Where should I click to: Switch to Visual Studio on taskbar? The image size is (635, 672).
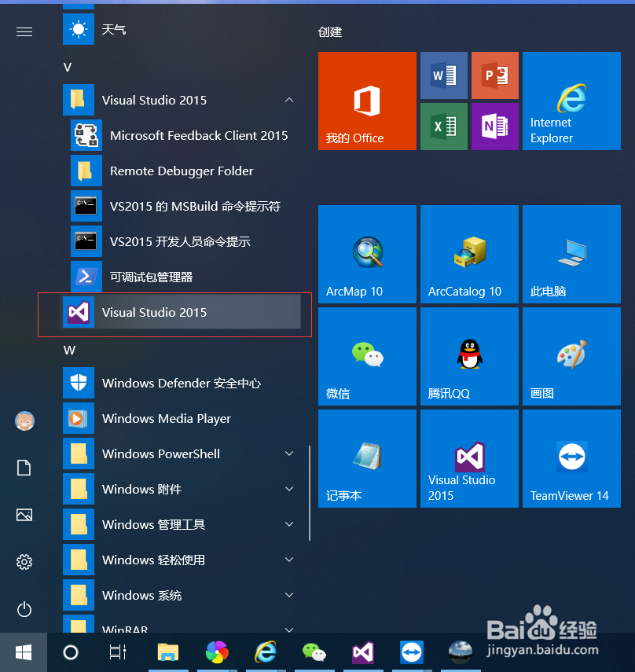[x=363, y=652]
